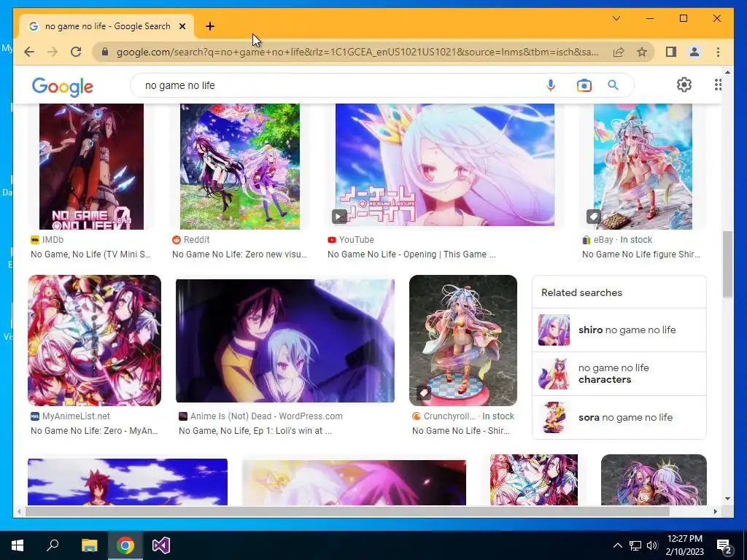Open the Crunchyroll figure image
This screenshot has height=560, width=747.
click(x=463, y=341)
